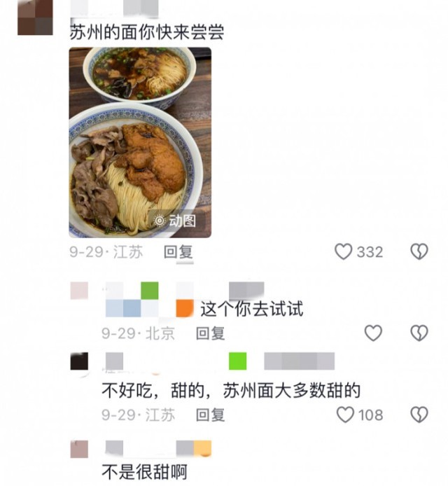Like the Beijing reply '这个你去试试'
Screen dimensions: 448x486
pyautogui.click(x=373, y=333)
